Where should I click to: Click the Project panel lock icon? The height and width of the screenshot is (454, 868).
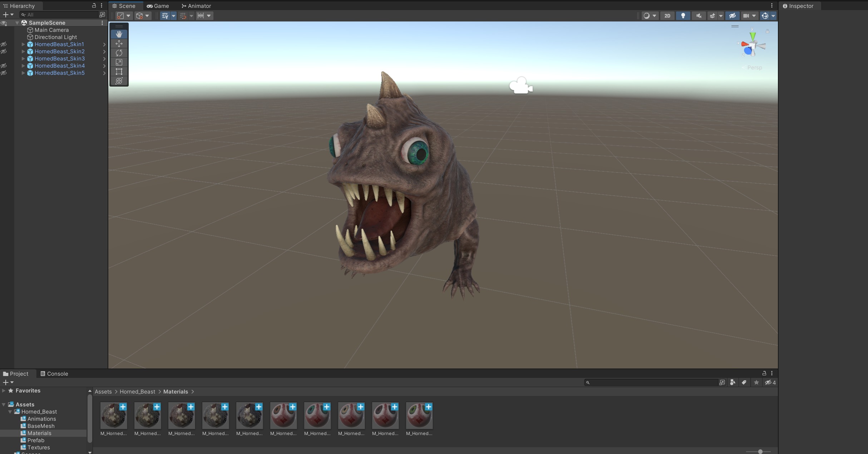[764, 373]
